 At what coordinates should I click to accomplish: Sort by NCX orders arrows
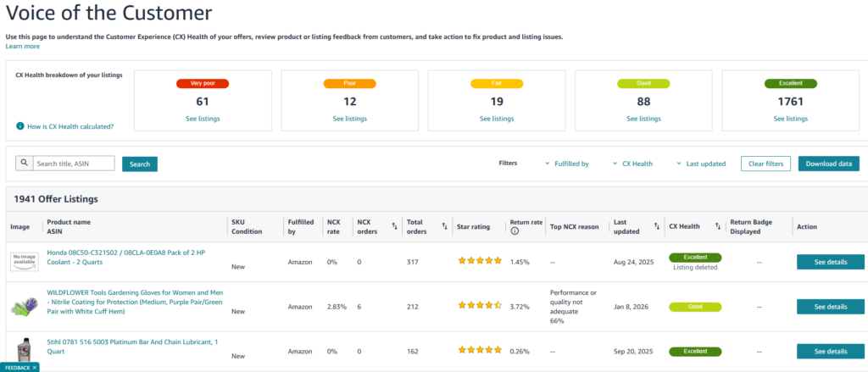point(394,226)
